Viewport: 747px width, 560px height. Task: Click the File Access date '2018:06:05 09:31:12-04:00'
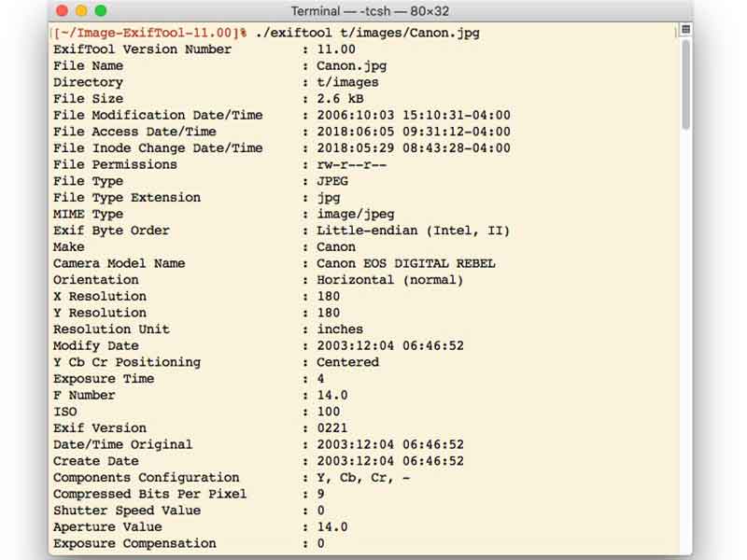click(414, 132)
